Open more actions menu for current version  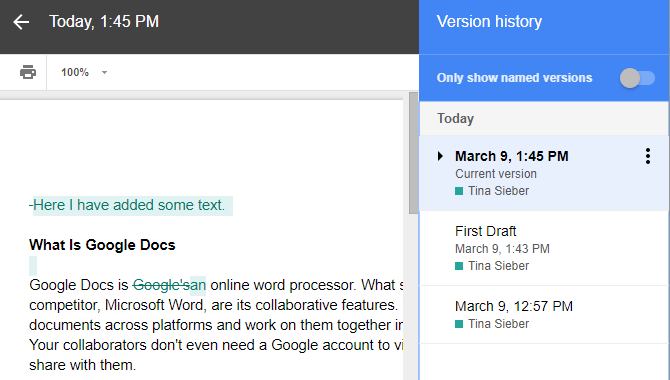[x=648, y=156]
